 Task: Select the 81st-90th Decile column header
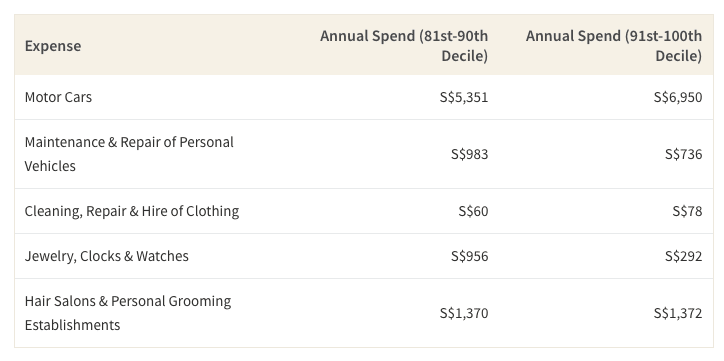(x=404, y=46)
